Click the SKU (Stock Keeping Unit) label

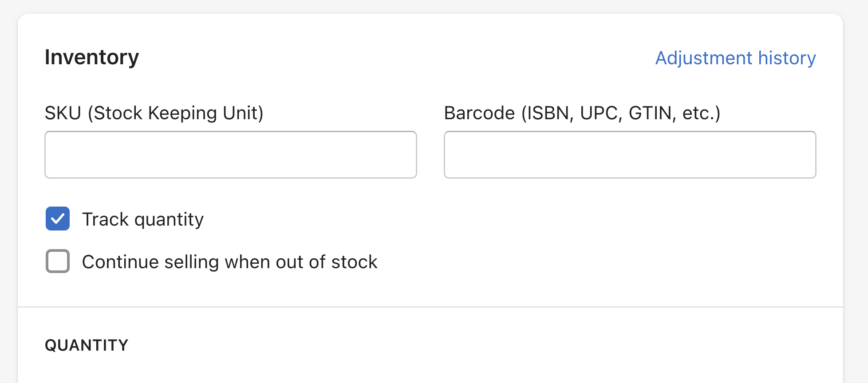click(154, 113)
